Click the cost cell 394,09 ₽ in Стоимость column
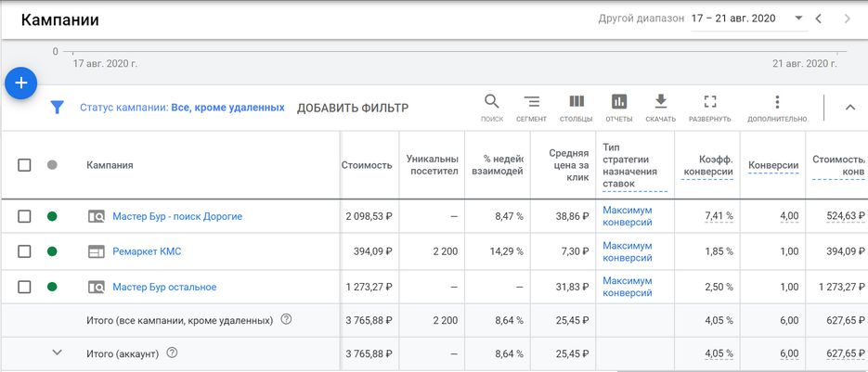Image resolution: width=868 pixels, height=372 pixels. coord(372,251)
